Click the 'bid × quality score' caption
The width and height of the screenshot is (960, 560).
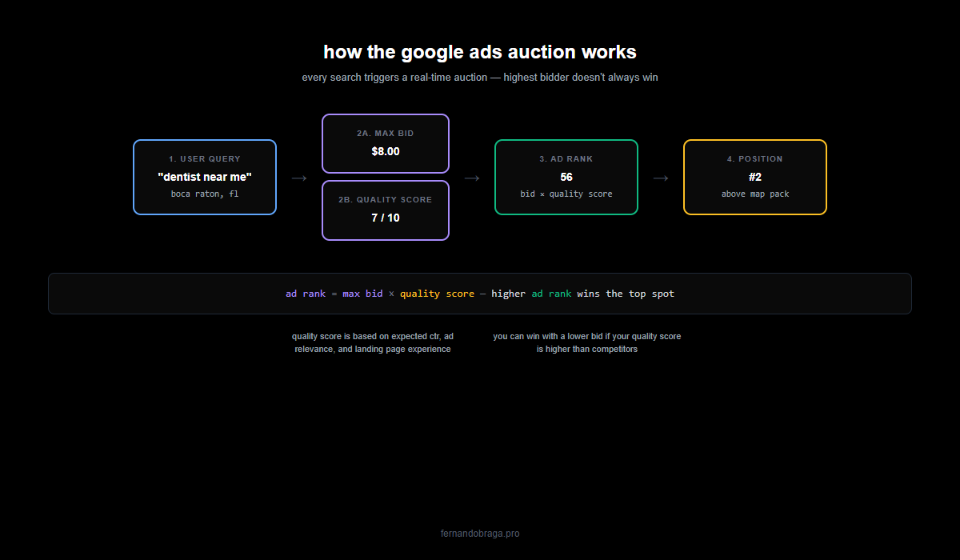[x=566, y=194]
